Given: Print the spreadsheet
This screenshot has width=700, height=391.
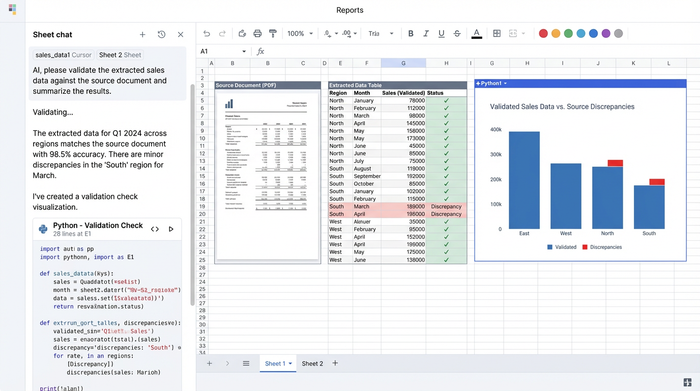Looking at the screenshot, I should [x=258, y=33].
